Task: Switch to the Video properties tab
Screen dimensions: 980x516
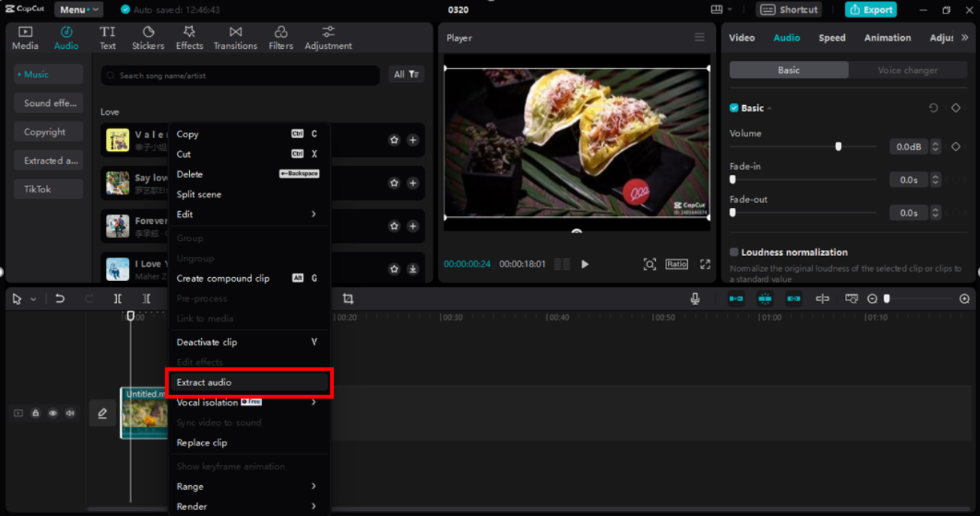Action: [x=742, y=38]
